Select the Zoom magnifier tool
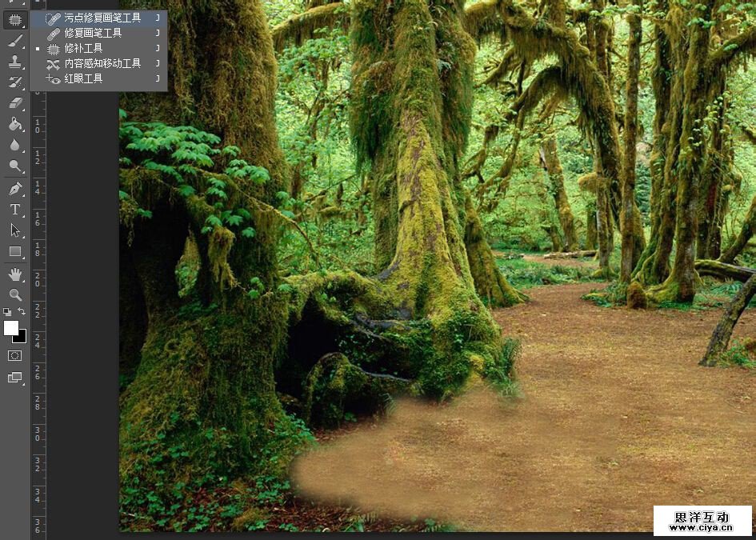 15,294
